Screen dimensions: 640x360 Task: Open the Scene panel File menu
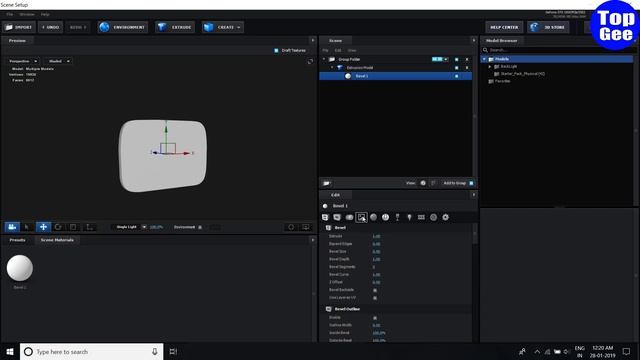coord(325,50)
